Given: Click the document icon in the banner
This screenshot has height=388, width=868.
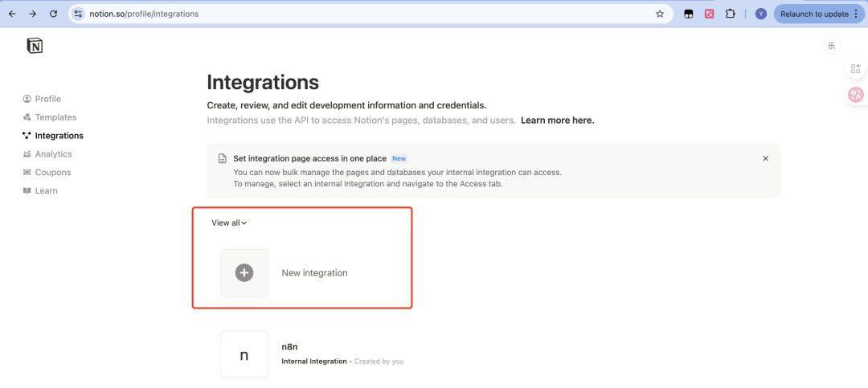Looking at the screenshot, I should pos(222,159).
